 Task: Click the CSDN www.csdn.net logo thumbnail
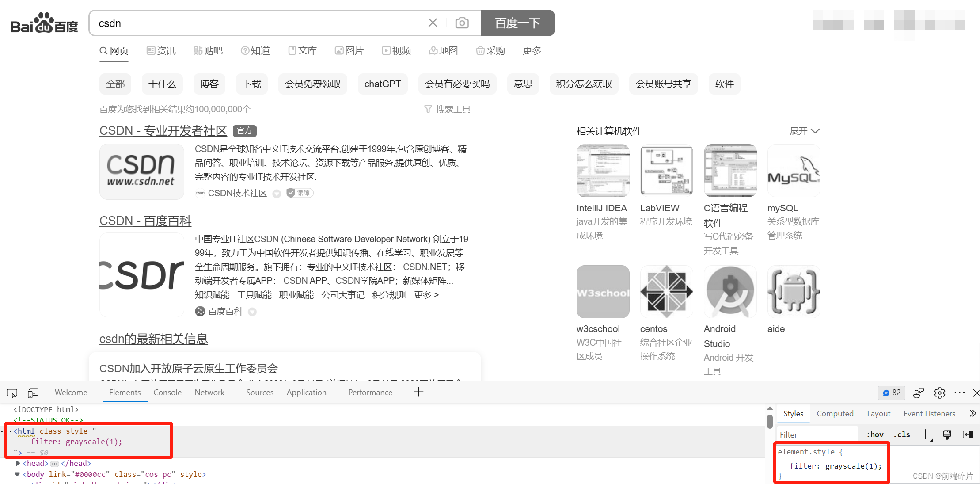tap(141, 171)
